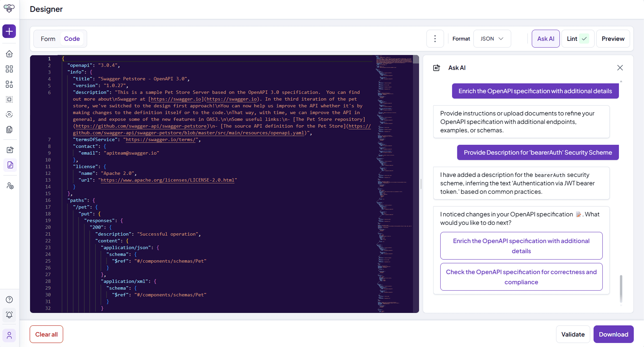Click the "responses" key on line 19

coord(99,221)
